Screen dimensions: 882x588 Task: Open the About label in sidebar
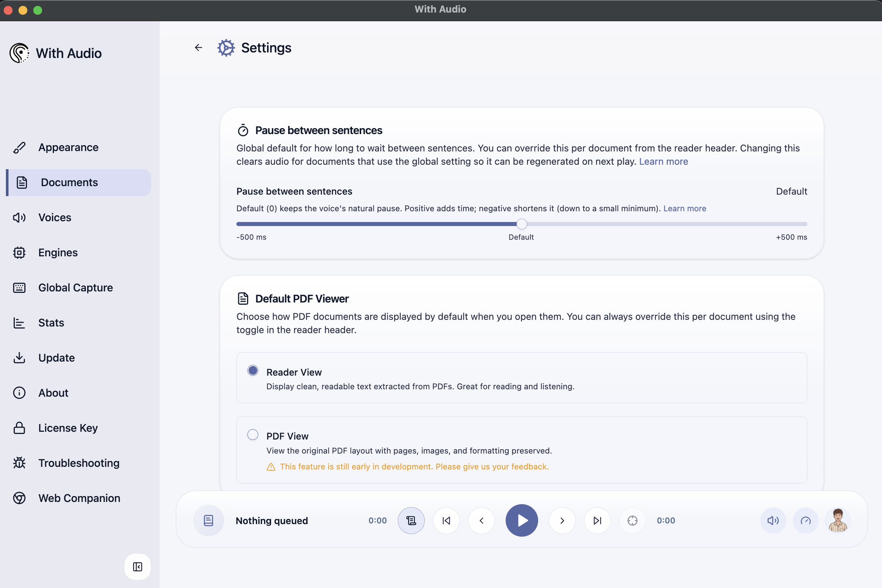[53, 393]
